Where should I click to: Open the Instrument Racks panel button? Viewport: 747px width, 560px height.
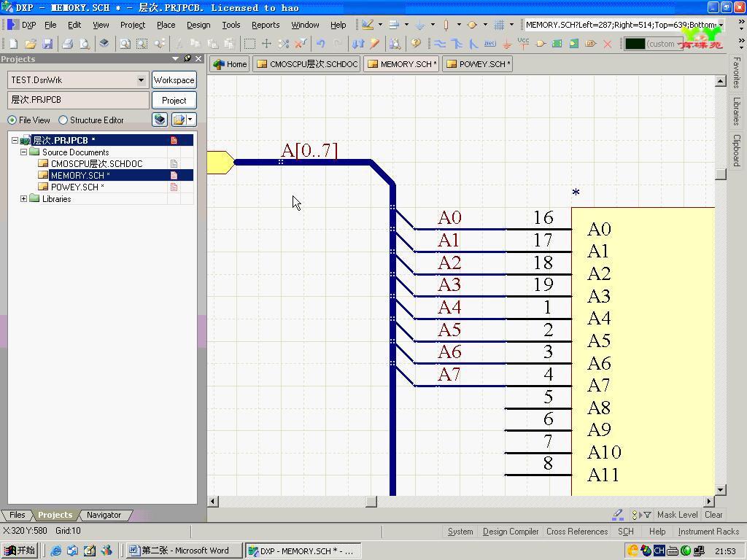pos(708,532)
